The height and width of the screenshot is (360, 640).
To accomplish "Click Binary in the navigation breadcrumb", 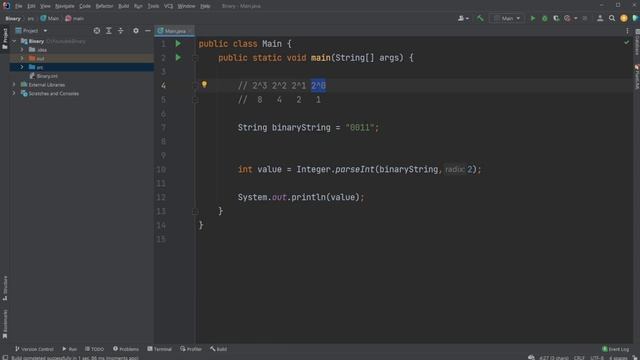I will (x=13, y=18).
